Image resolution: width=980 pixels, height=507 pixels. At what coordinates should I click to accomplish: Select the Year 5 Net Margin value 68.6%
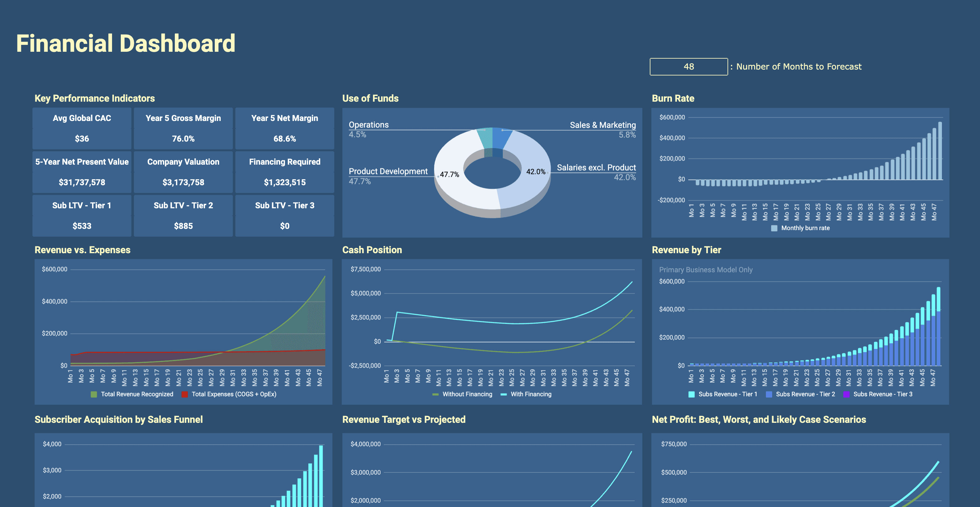coord(285,139)
